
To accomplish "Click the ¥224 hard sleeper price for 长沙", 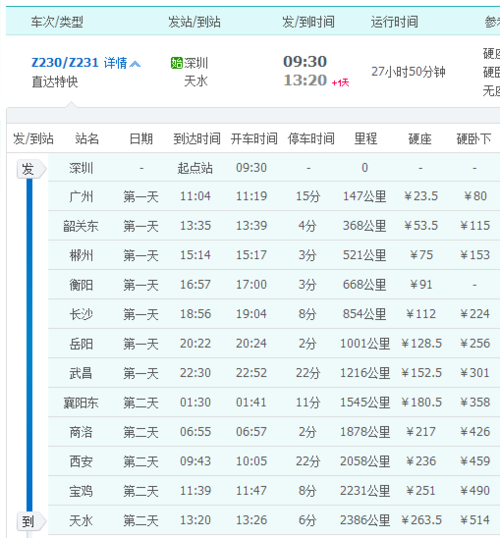I will click(475, 314).
